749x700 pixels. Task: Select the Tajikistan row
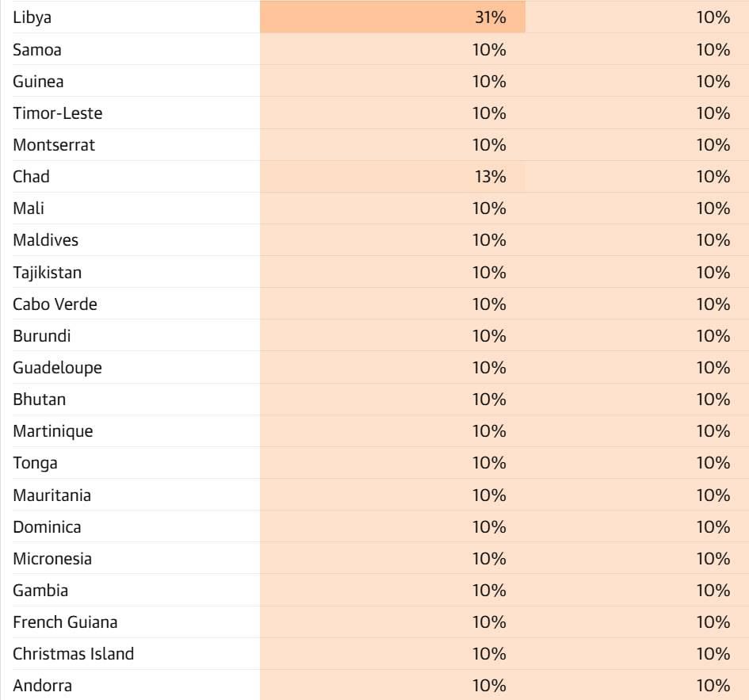(x=374, y=273)
